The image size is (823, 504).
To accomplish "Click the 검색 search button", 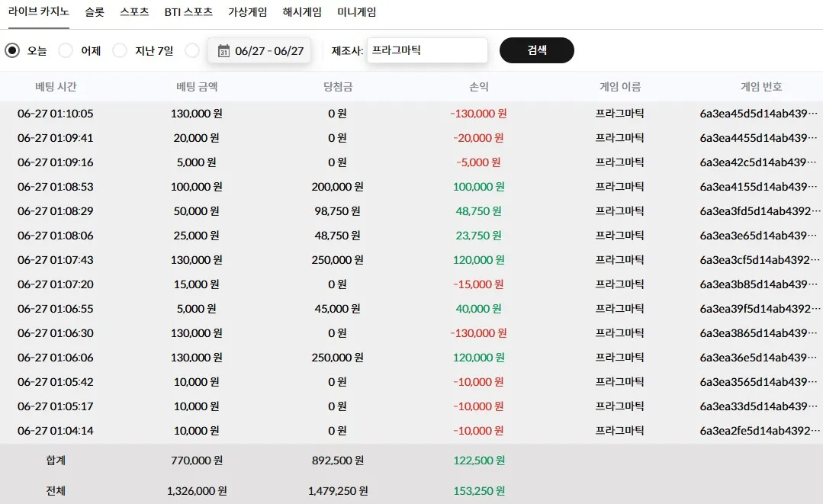I will (x=536, y=50).
